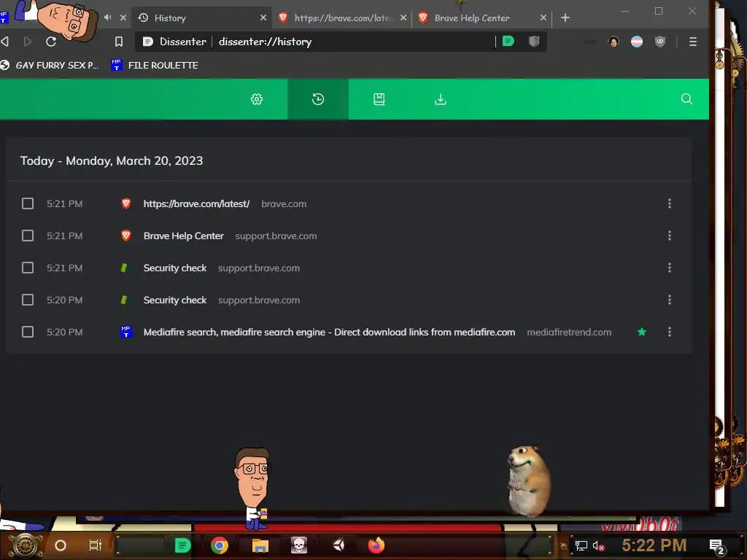This screenshot has height=560, width=747.
Task: Open the skull app on the taskbar
Action: tap(299, 545)
